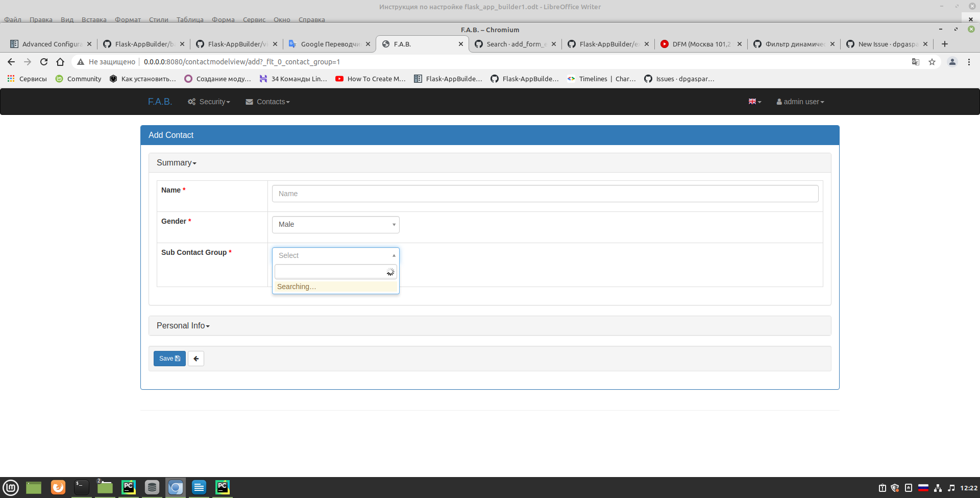Open the Contacts navbar dropdown
The width and height of the screenshot is (980, 498).
point(267,102)
